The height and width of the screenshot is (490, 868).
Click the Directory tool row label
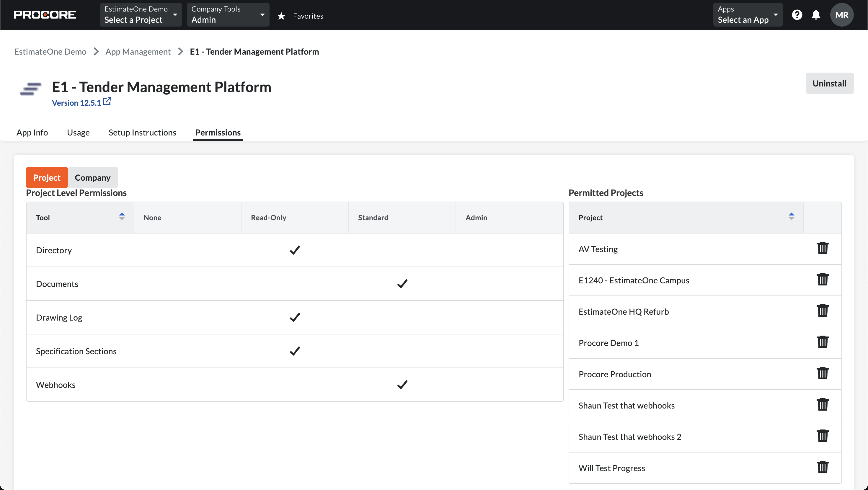54,250
